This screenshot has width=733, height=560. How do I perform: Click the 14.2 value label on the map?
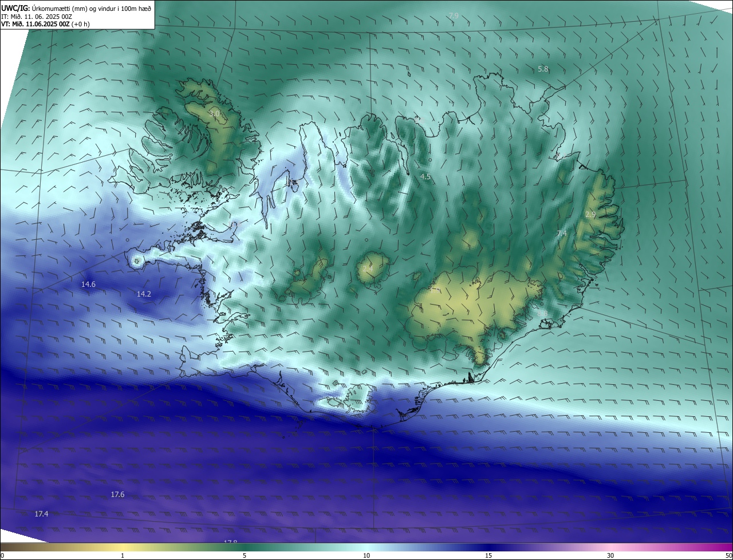144,294
